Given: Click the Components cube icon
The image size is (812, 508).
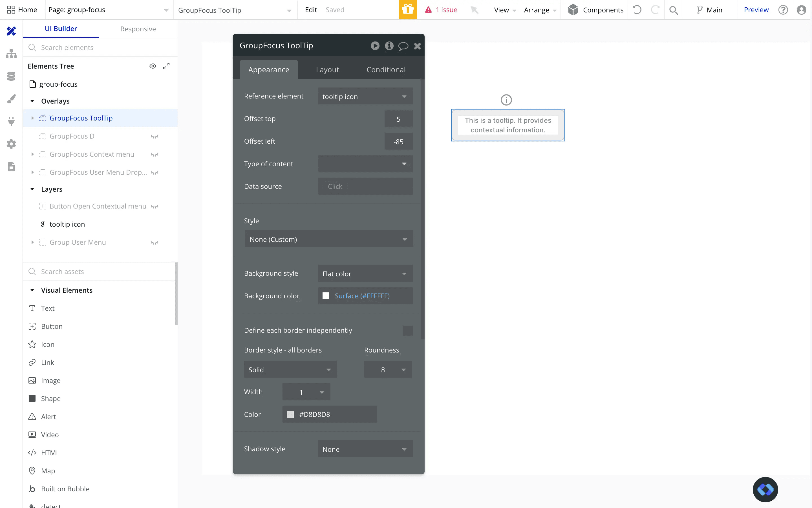Looking at the screenshot, I should pyautogui.click(x=573, y=10).
